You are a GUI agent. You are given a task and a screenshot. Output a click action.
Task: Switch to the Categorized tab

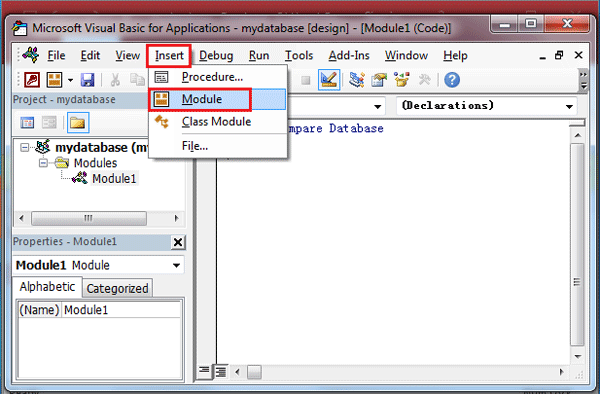117,288
